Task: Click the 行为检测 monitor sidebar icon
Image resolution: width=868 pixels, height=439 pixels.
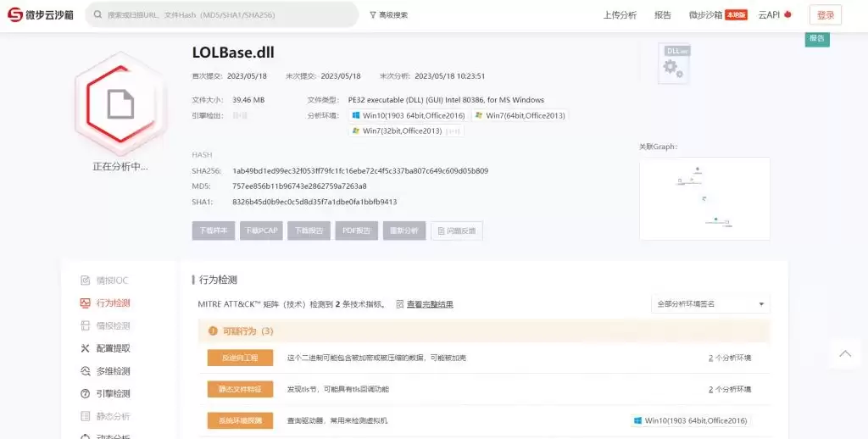Action: point(86,303)
